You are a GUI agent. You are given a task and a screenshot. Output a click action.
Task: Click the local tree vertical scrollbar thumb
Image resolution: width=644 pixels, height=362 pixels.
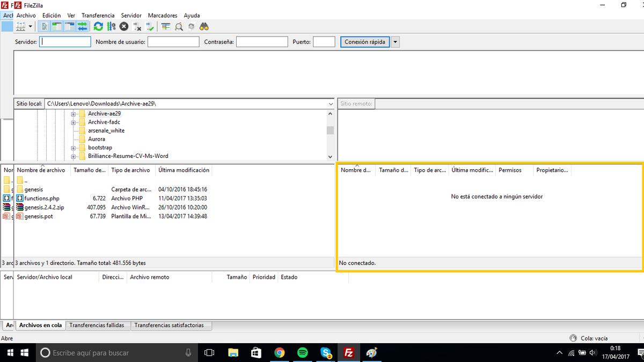[330, 131]
